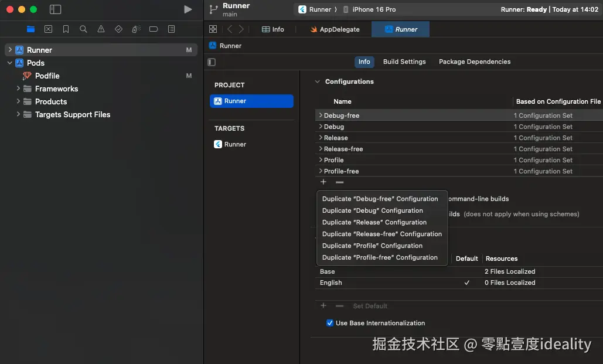Expand the Products folder
603x364 pixels.
pos(18,101)
